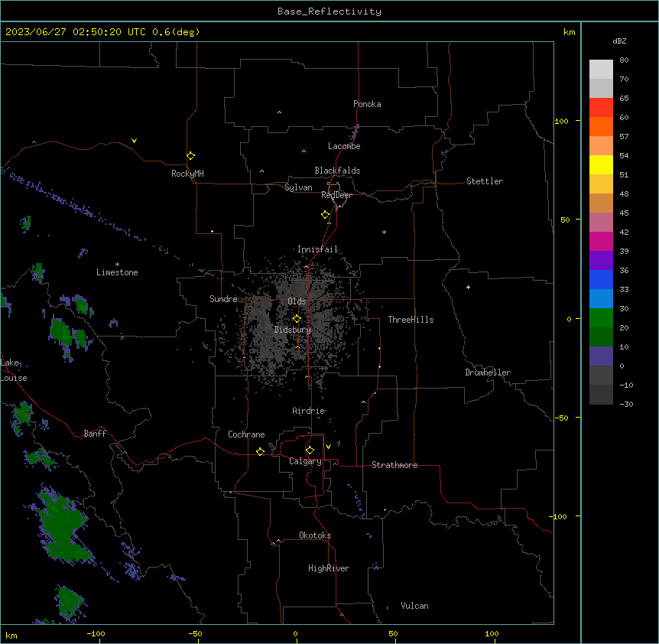Select the yellow diamond marker above the Calgary label
The image size is (659, 644).
[x=310, y=450]
